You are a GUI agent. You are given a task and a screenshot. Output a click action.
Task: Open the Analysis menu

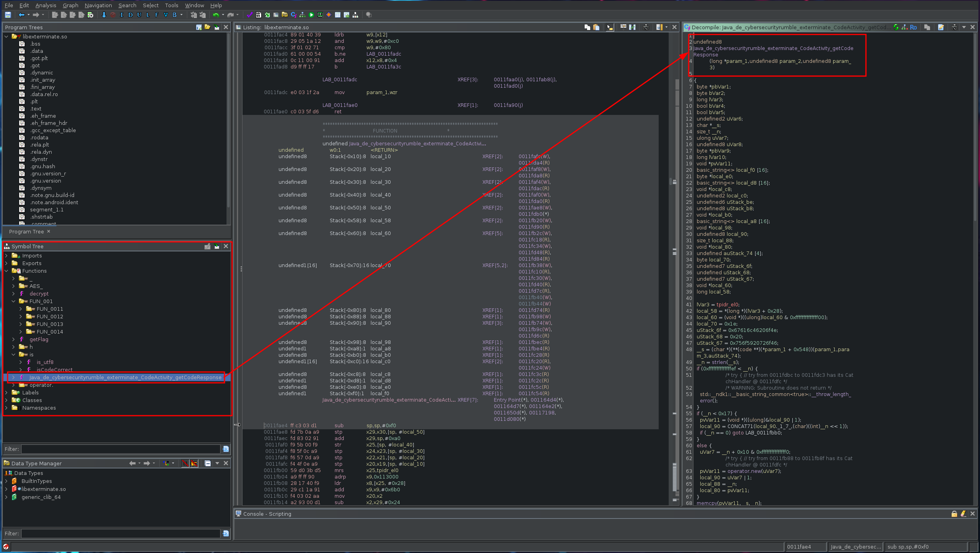click(46, 5)
